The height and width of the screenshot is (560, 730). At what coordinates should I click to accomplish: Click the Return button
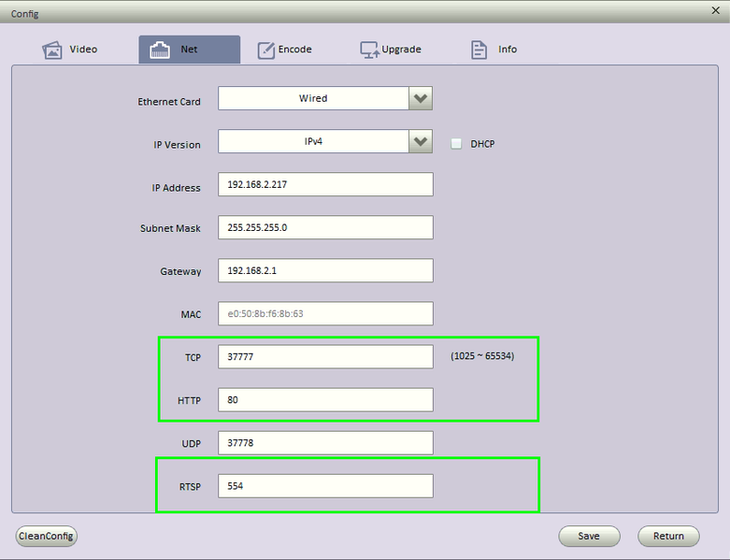668,537
